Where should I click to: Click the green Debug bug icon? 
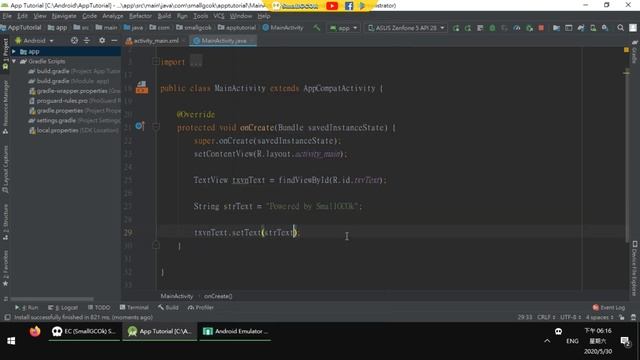pos(492,28)
